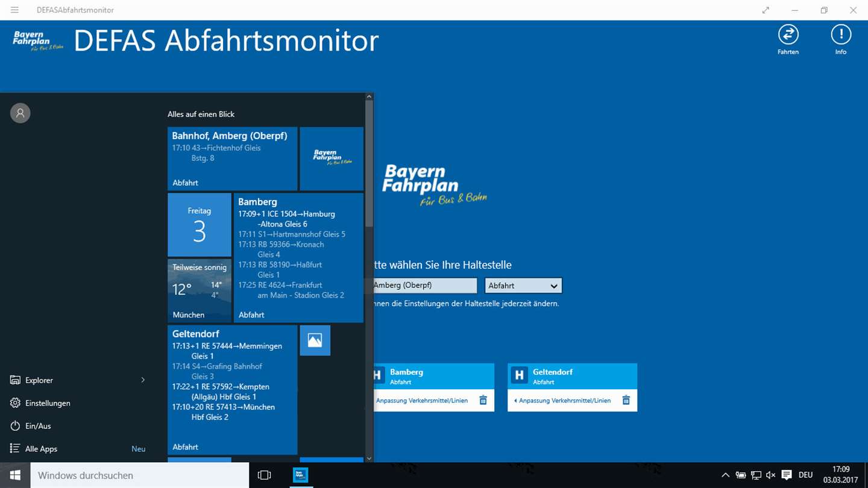Image resolution: width=868 pixels, height=488 pixels.
Task: Open the hamburger menu in title bar
Action: click(14, 10)
